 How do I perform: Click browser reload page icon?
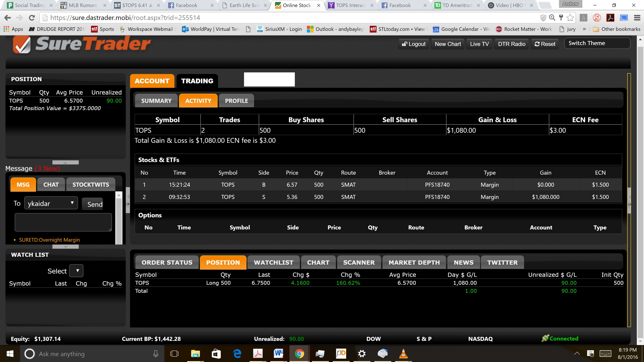point(32,18)
